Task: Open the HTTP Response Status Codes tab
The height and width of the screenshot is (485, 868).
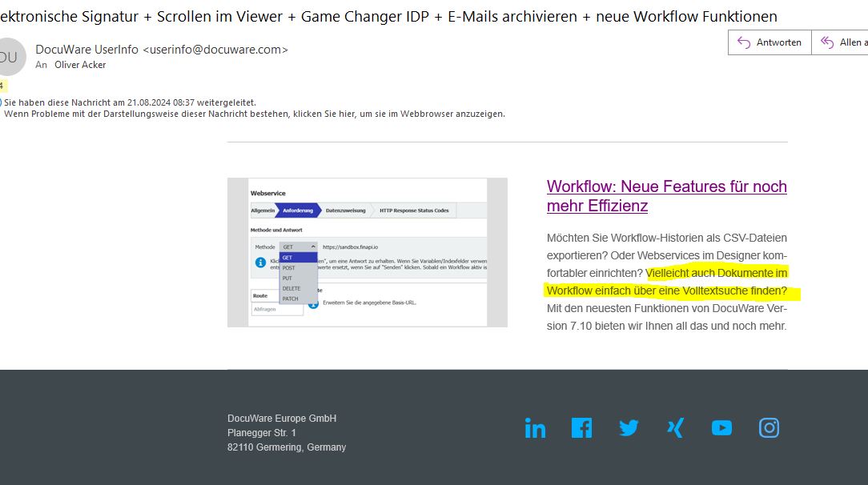Action: [x=414, y=210]
